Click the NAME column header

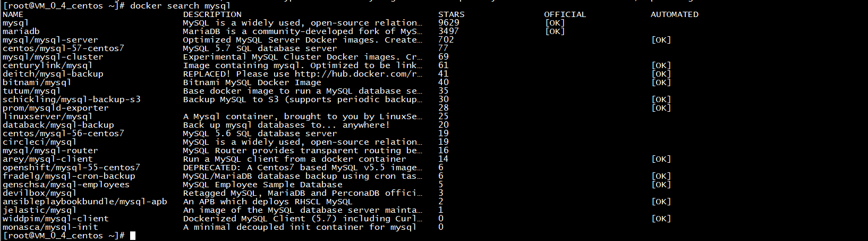(x=13, y=14)
